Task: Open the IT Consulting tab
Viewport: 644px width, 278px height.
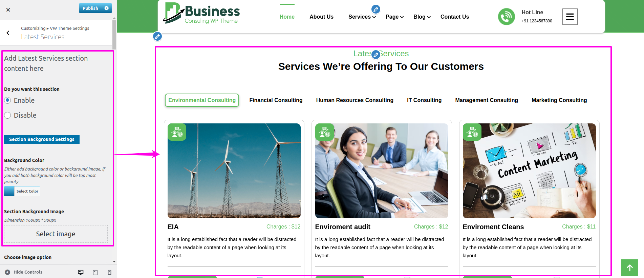Action: 424,100
